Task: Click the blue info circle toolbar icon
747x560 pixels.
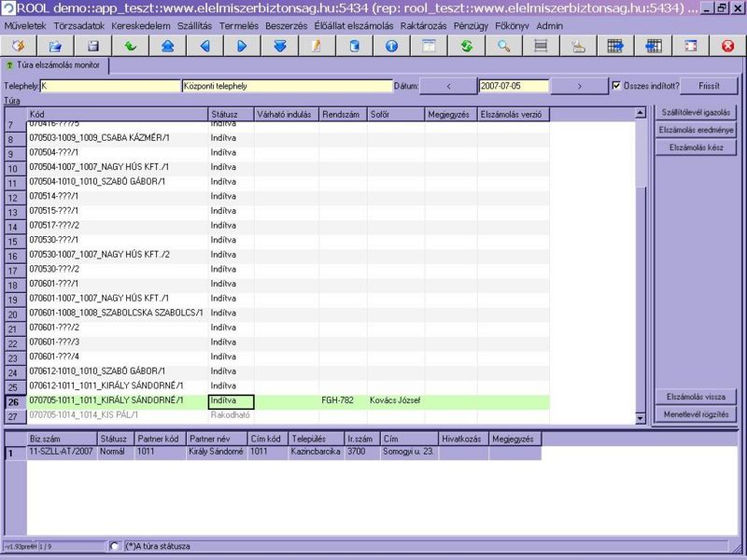Action: [391, 46]
